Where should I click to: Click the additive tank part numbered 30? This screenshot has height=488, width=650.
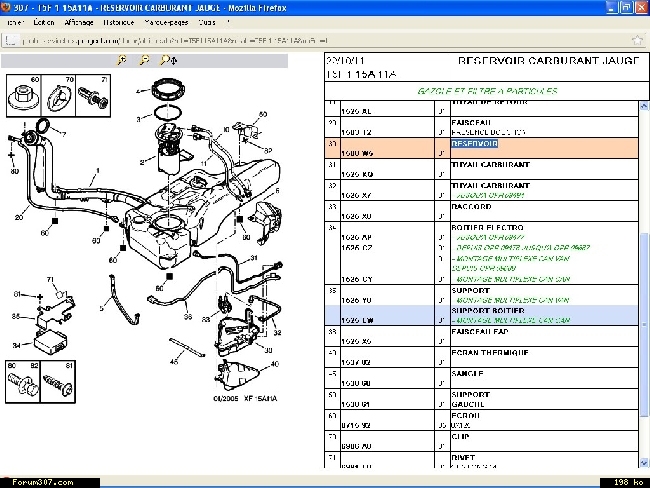pos(236,335)
